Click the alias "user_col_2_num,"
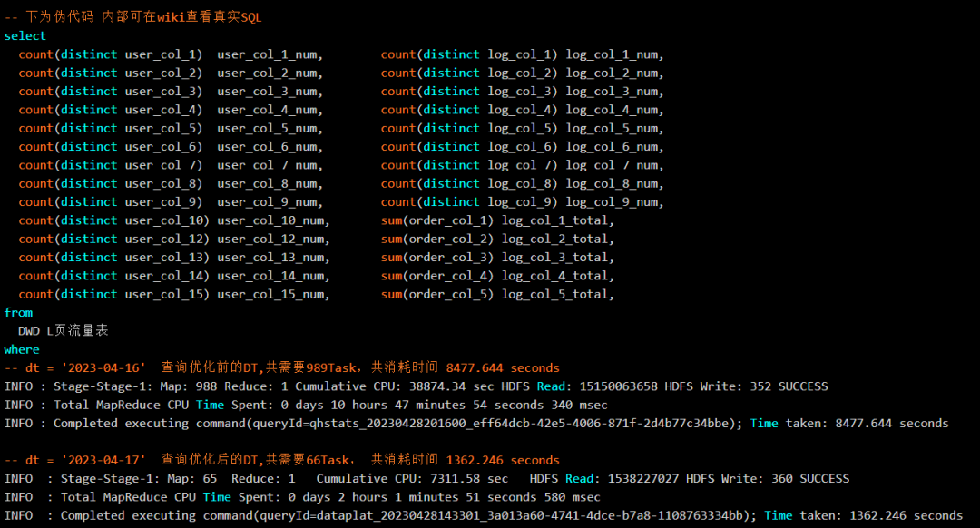980x528 pixels. pyautogui.click(x=270, y=73)
